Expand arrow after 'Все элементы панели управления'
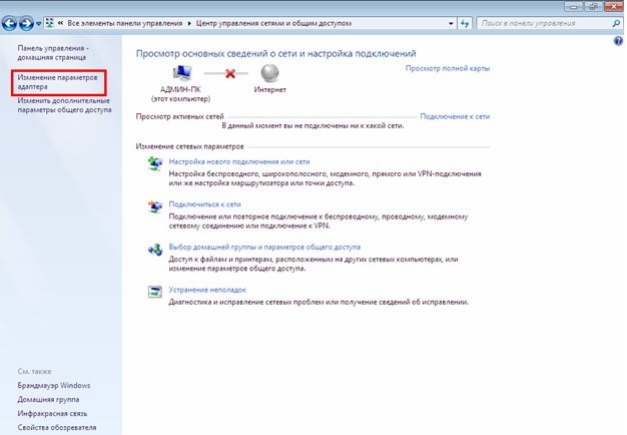 click(189, 23)
